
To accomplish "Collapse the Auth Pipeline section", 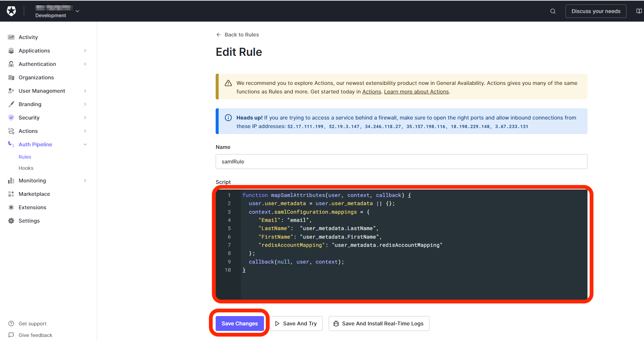I will click(85, 144).
